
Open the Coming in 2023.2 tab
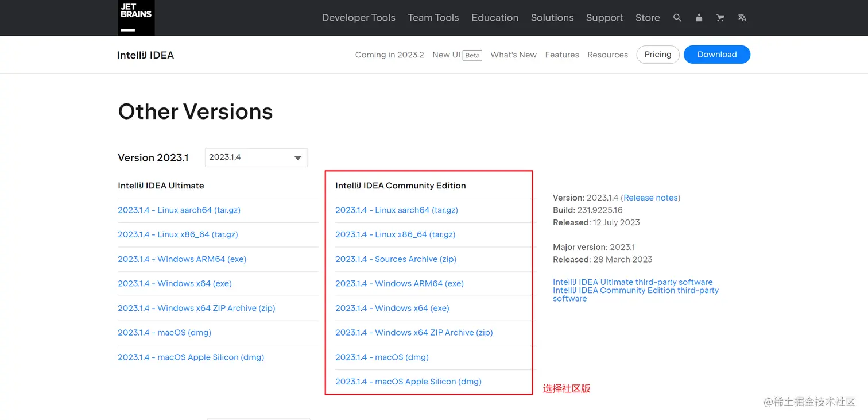click(x=390, y=55)
